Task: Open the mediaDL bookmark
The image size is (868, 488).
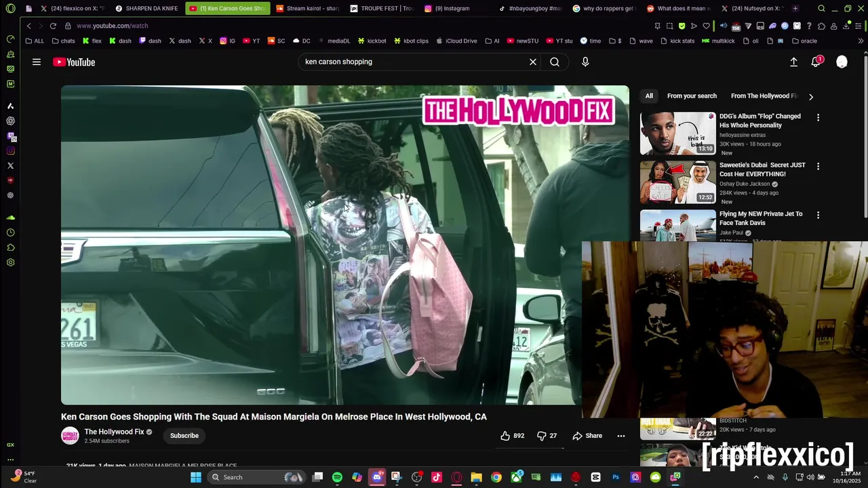Action: click(334, 41)
